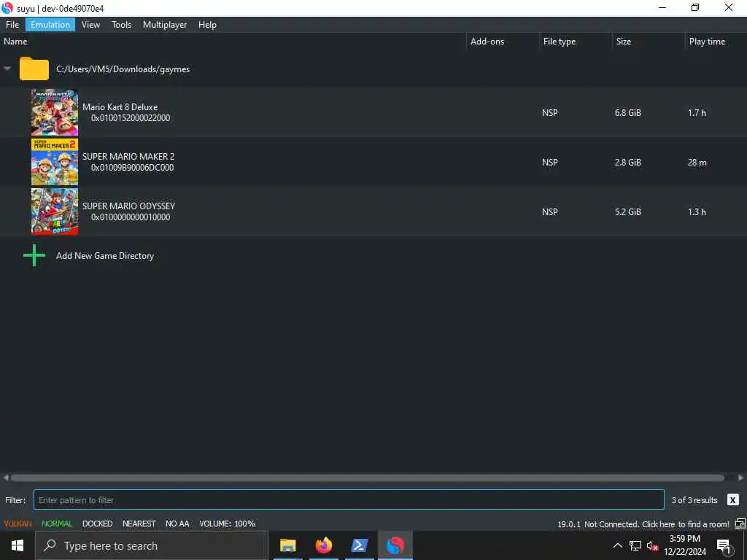This screenshot has width=747, height=560.
Task: Focus the filter pattern input field
Action: [349, 499]
